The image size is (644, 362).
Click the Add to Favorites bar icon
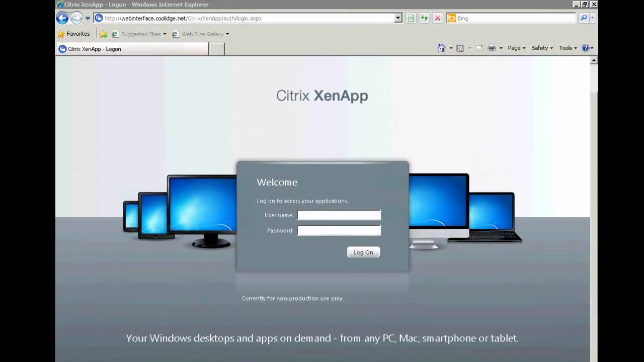pos(103,34)
